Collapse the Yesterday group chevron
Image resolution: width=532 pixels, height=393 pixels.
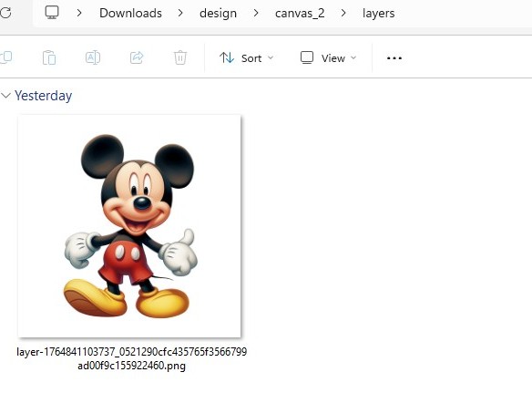coord(5,96)
